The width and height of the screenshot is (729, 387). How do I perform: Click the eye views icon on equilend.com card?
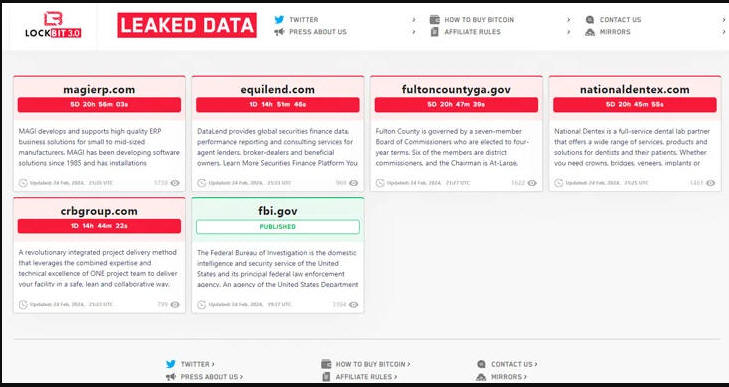click(x=354, y=183)
